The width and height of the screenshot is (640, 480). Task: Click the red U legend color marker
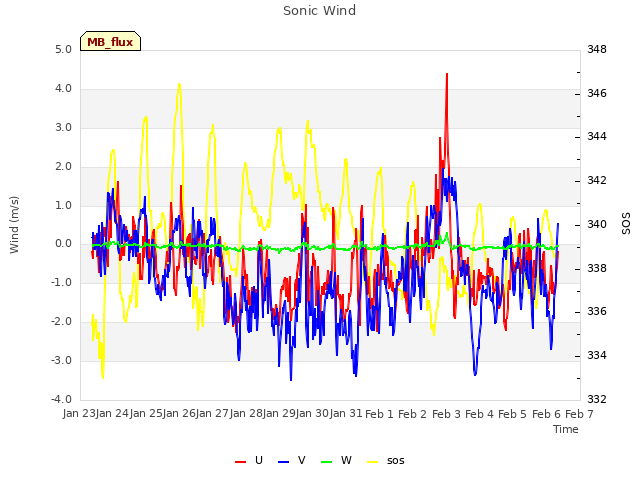point(240,462)
